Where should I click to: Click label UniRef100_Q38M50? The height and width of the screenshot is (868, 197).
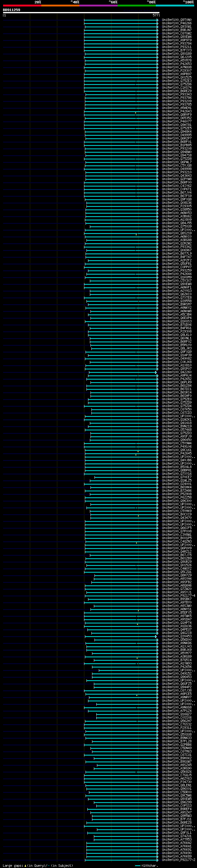pos(177,209)
